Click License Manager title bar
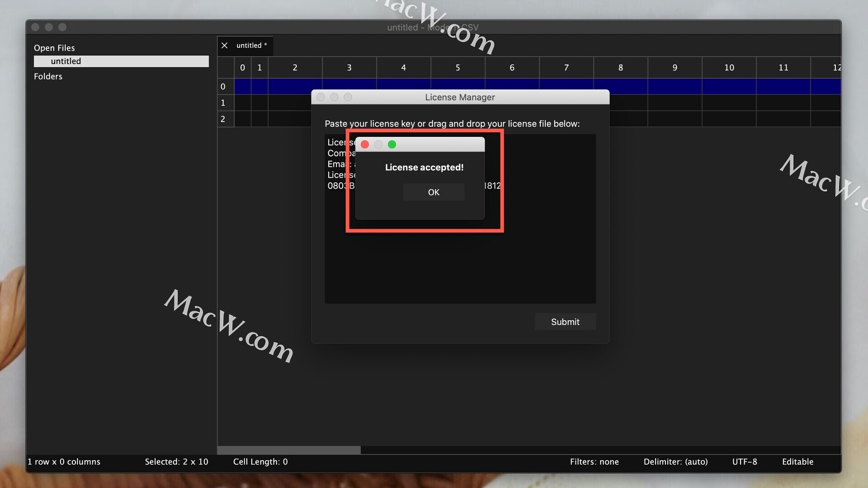This screenshot has width=868, height=488. click(x=460, y=97)
